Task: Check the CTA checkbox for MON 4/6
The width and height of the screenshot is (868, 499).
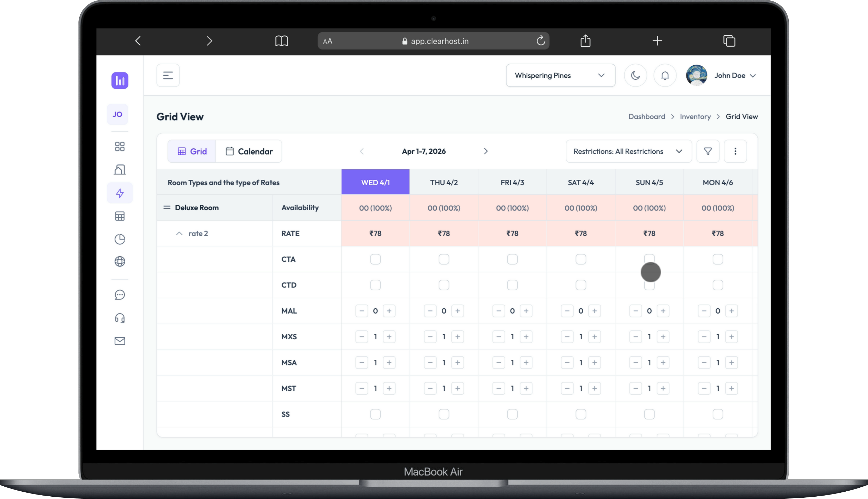Action: pos(718,259)
